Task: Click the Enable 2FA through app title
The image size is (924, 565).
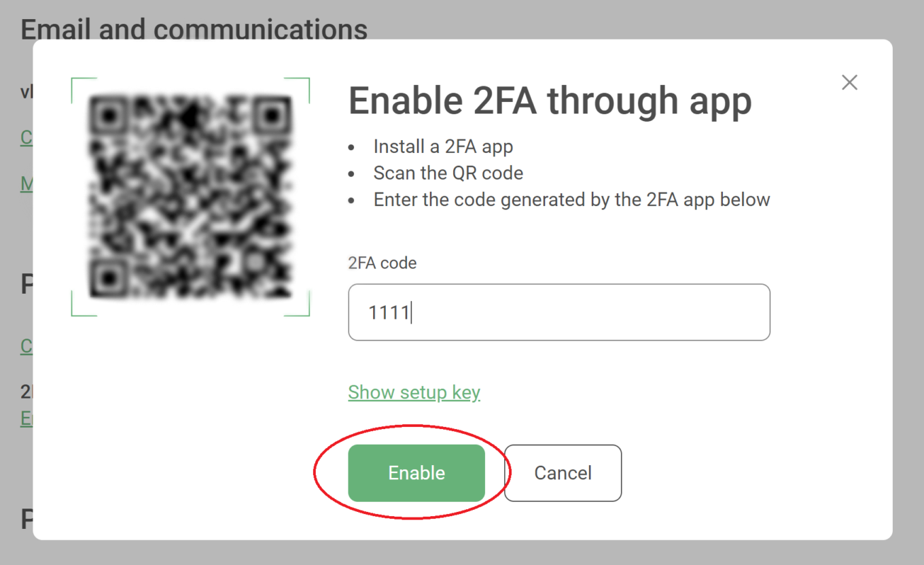Action: pos(550,101)
